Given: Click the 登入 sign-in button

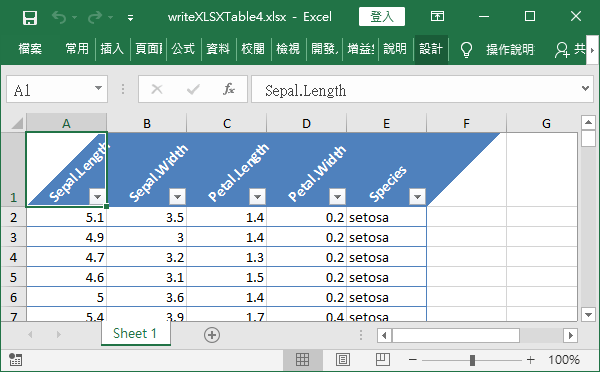Looking at the screenshot, I should click(382, 16).
